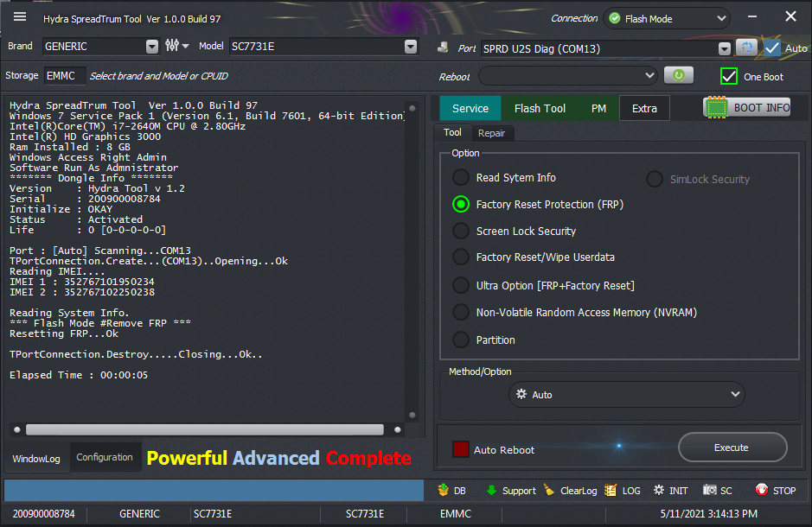Stop the current operation
The height and width of the screenshot is (527, 812).
pos(775,490)
